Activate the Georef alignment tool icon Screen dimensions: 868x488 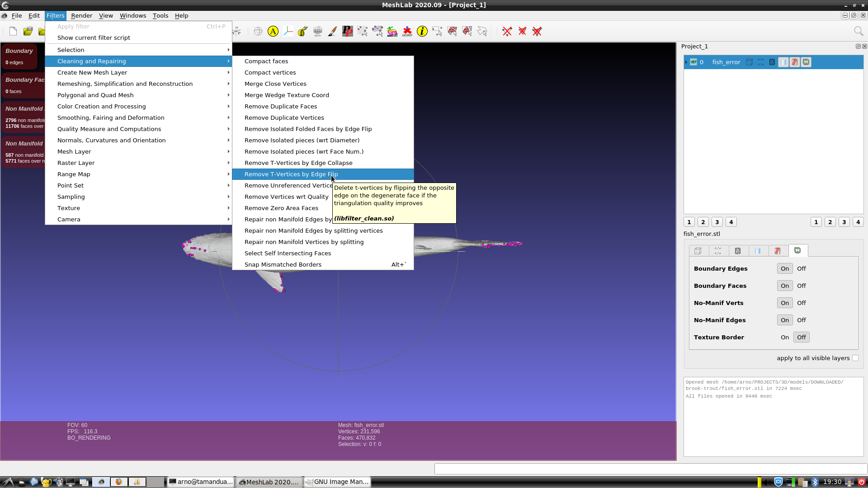click(407, 31)
